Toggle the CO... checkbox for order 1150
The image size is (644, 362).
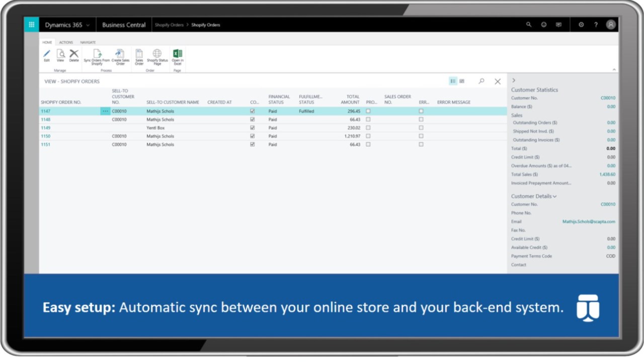pos(253,136)
